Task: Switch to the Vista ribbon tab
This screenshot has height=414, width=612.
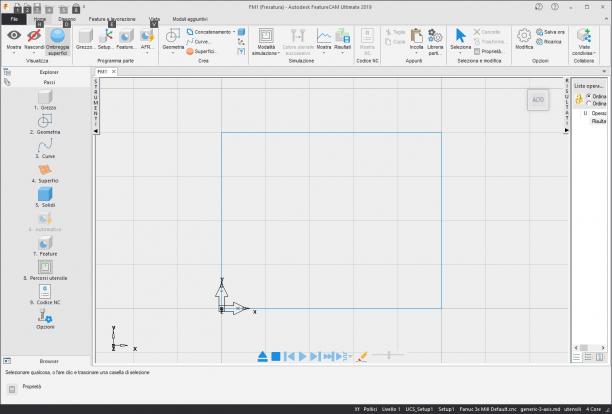Action: pos(155,19)
